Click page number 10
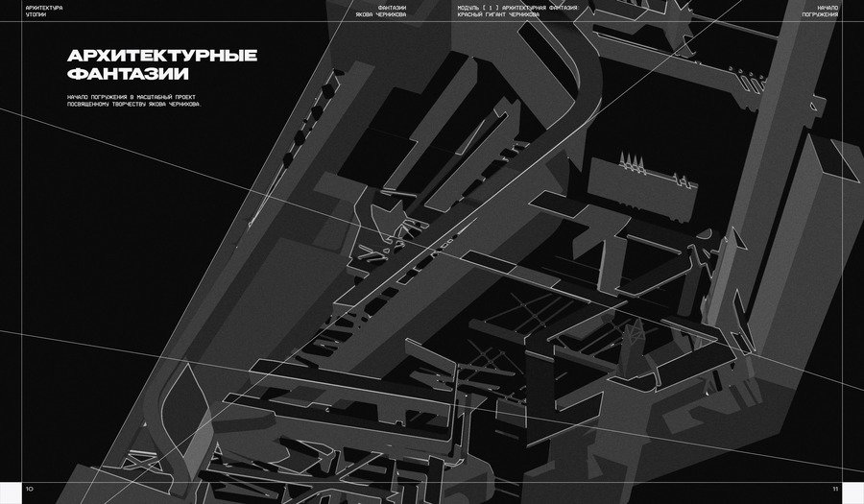The height and width of the screenshot is (504, 864). pyautogui.click(x=29, y=489)
